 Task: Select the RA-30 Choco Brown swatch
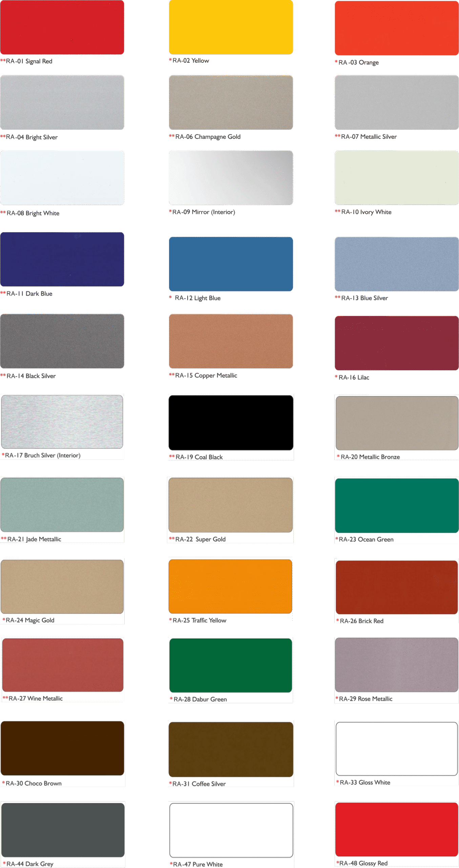(x=62, y=748)
